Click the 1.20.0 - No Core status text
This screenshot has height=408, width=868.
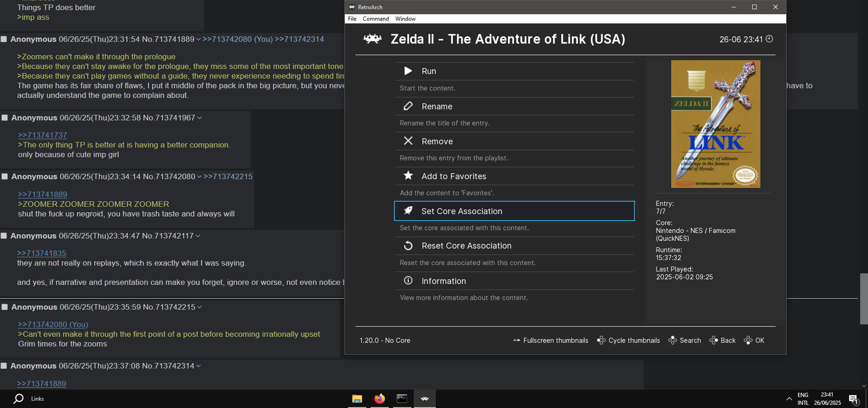385,340
